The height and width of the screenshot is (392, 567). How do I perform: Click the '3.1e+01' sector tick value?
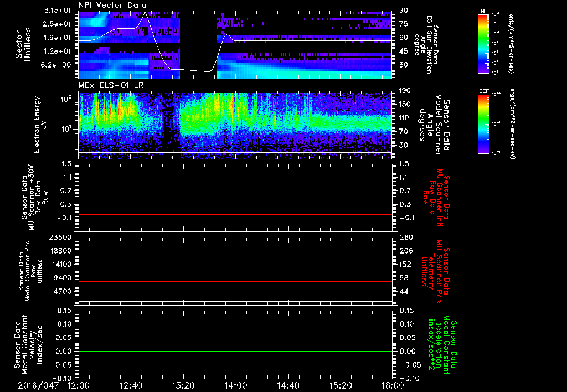58,11
